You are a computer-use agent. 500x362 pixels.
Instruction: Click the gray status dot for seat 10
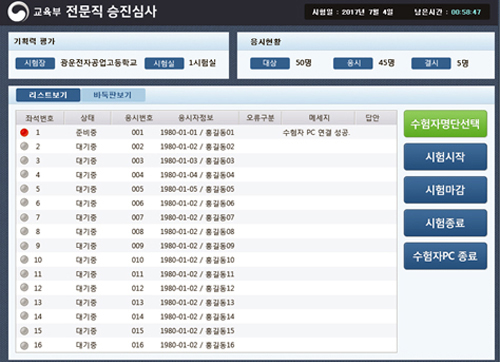(24, 259)
